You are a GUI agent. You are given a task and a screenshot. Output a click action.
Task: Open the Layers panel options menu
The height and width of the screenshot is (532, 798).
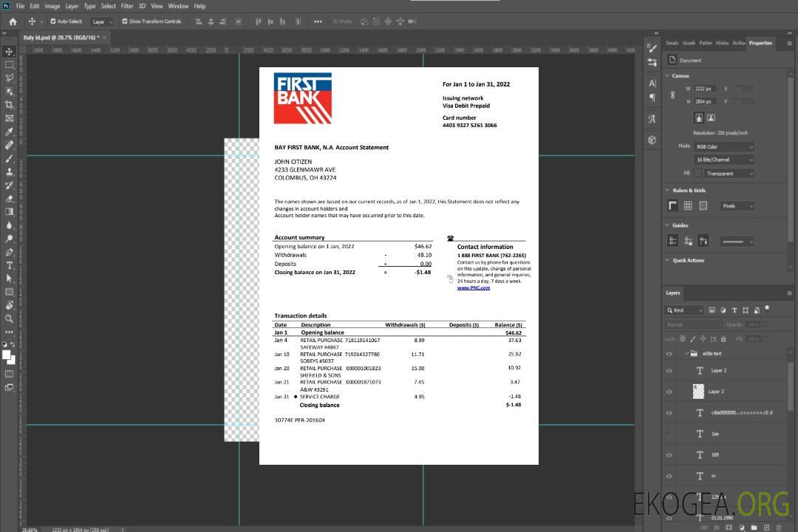coord(789,293)
